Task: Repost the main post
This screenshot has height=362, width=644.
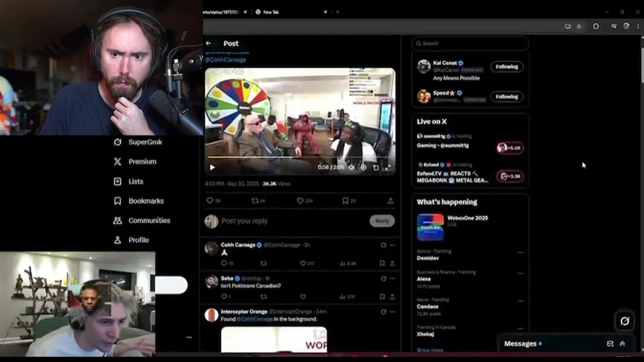Action: 255,201
